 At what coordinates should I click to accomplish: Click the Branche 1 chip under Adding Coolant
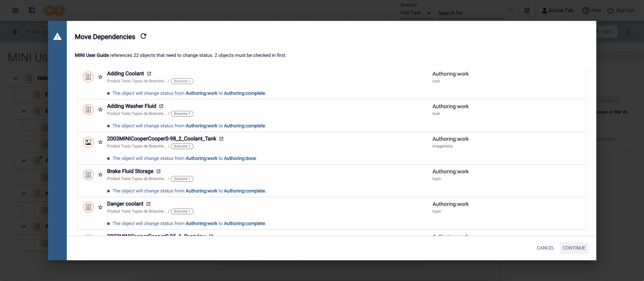[x=182, y=81]
